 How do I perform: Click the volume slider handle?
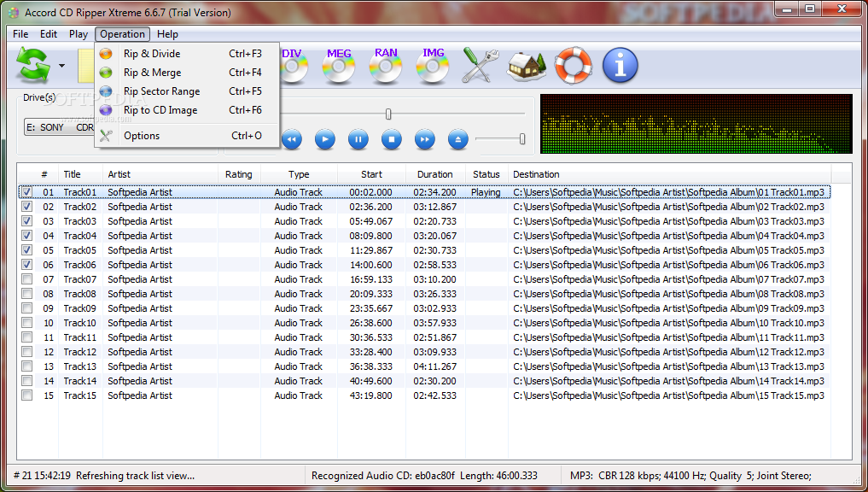tap(522, 139)
